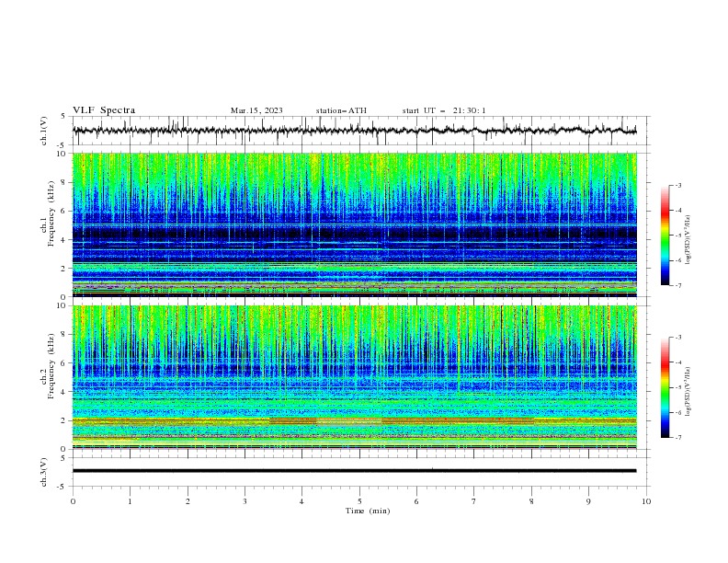
Task: Click the "station=ATH" label
Action: (x=341, y=110)
